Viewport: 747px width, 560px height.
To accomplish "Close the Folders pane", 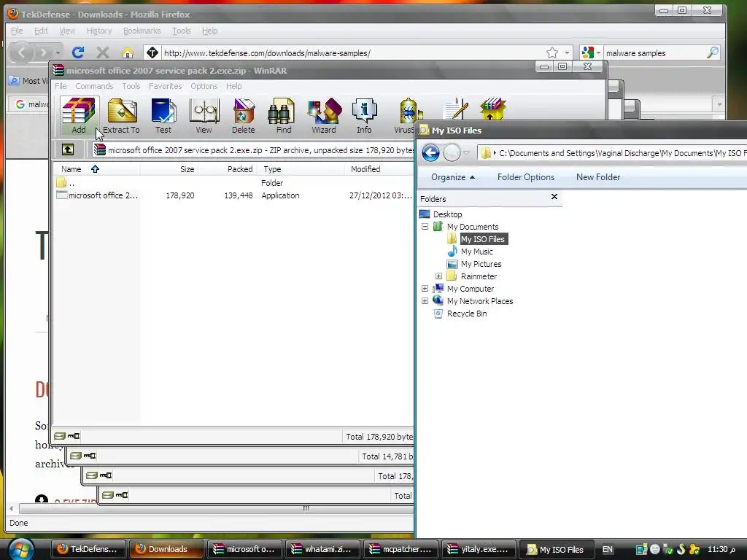I will click(x=554, y=197).
